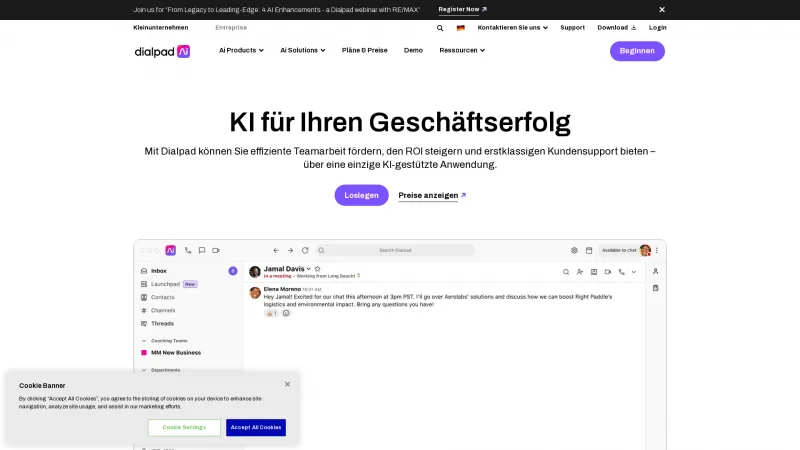This screenshot has height=450, width=800.
Task: Click the calendar icon in app mockup header
Action: pyautogui.click(x=589, y=251)
